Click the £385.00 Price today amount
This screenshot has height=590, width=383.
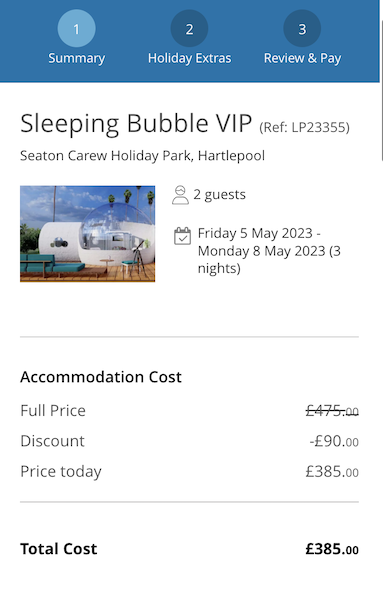click(332, 471)
